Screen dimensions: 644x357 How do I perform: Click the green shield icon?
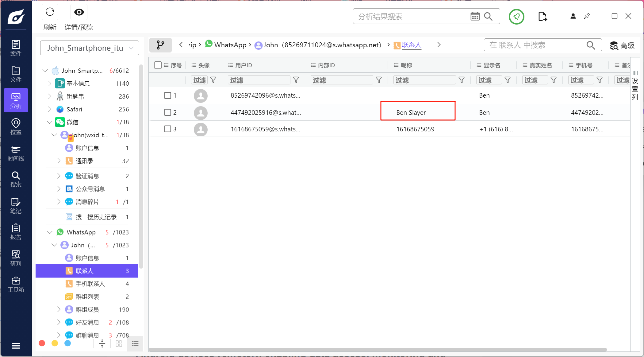516,17
